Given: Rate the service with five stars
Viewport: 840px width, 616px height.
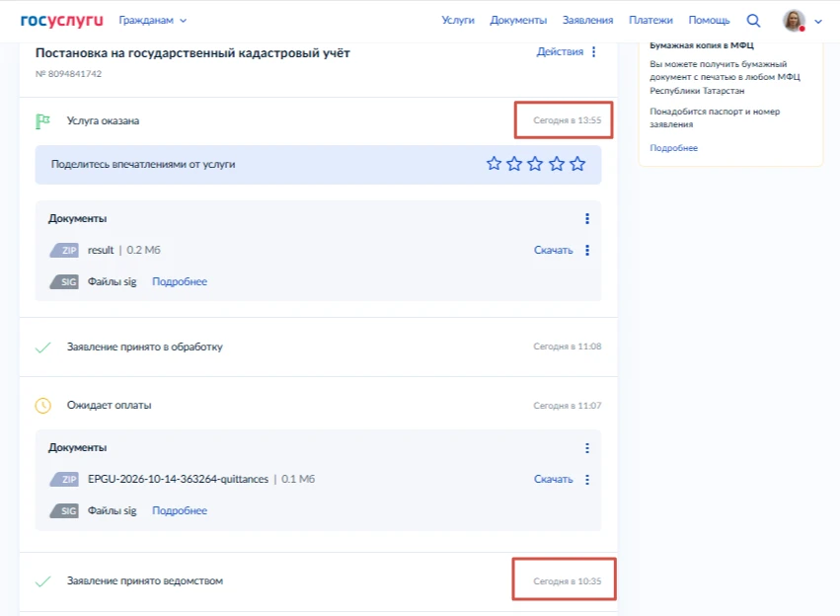Looking at the screenshot, I should point(577,163).
